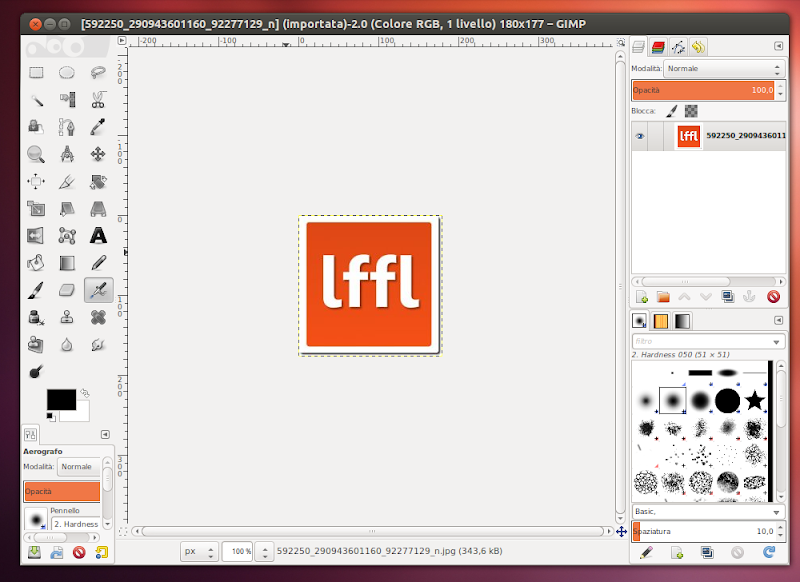Select the Fuzzy Select magic wand tool
The height and width of the screenshot is (582, 800).
tap(36, 99)
